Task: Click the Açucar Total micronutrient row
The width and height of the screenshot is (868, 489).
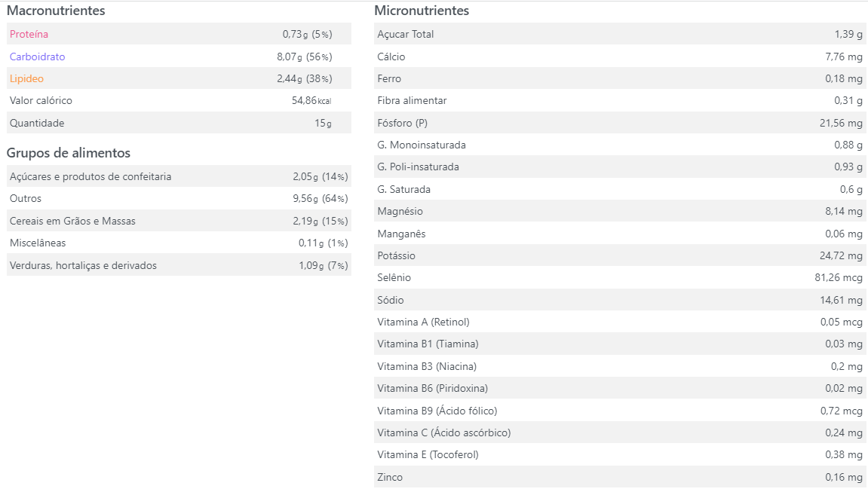Action: click(x=620, y=35)
